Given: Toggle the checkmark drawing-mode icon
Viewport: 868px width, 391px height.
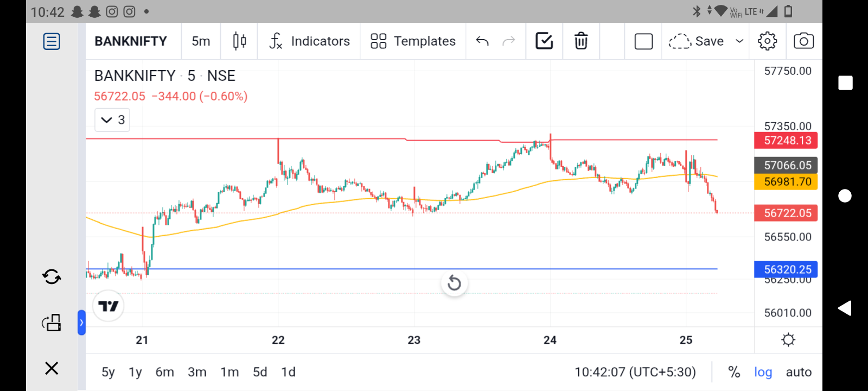Looking at the screenshot, I should 544,41.
